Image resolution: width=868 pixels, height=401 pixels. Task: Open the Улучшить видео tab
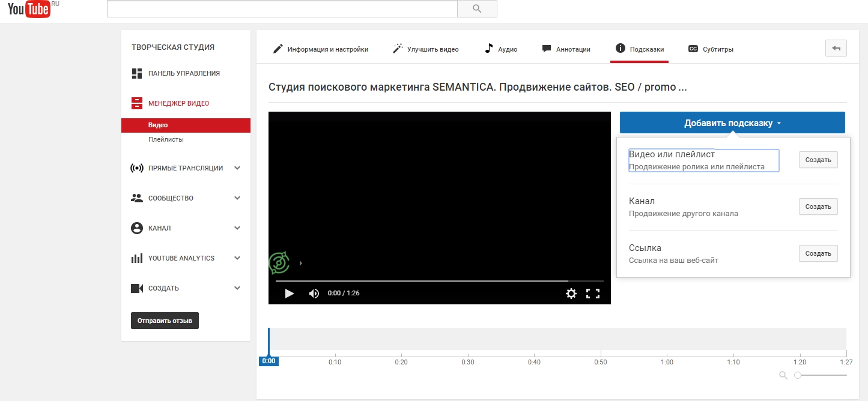click(x=426, y=49)
